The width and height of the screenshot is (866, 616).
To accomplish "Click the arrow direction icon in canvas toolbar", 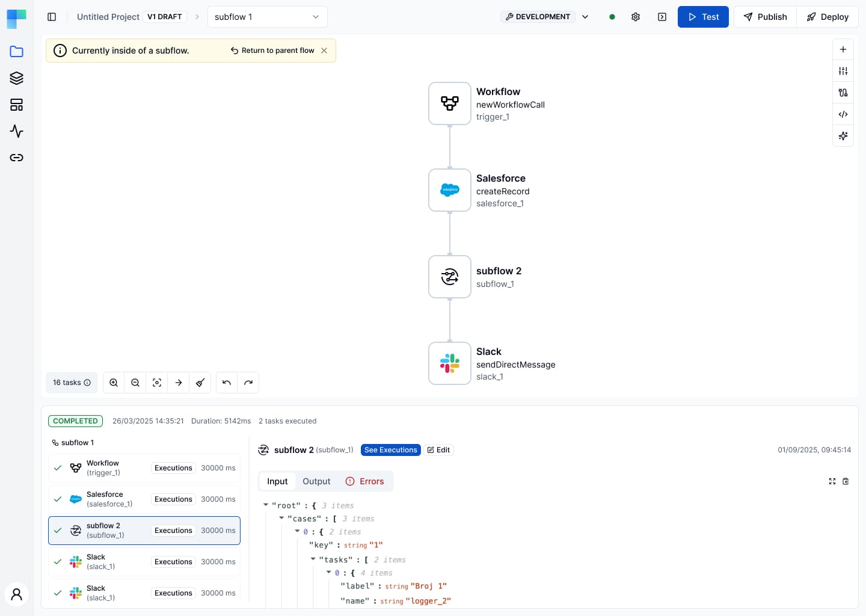I will 179,383.
